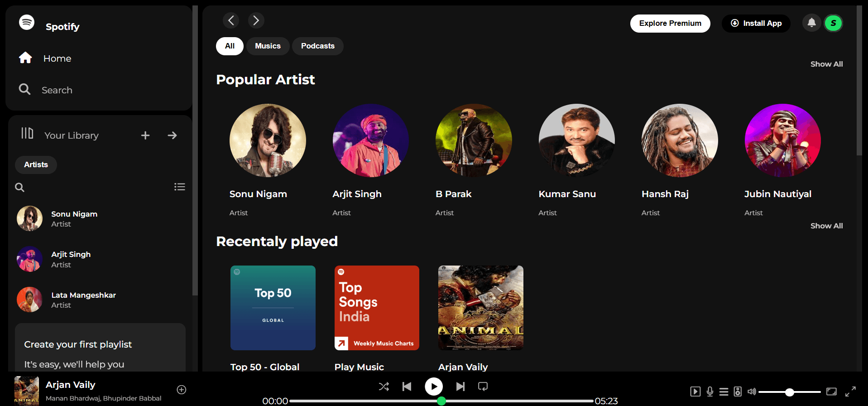868x406 pixels.
Task: Toggle shuffle playback
Action: pos(384,387)
